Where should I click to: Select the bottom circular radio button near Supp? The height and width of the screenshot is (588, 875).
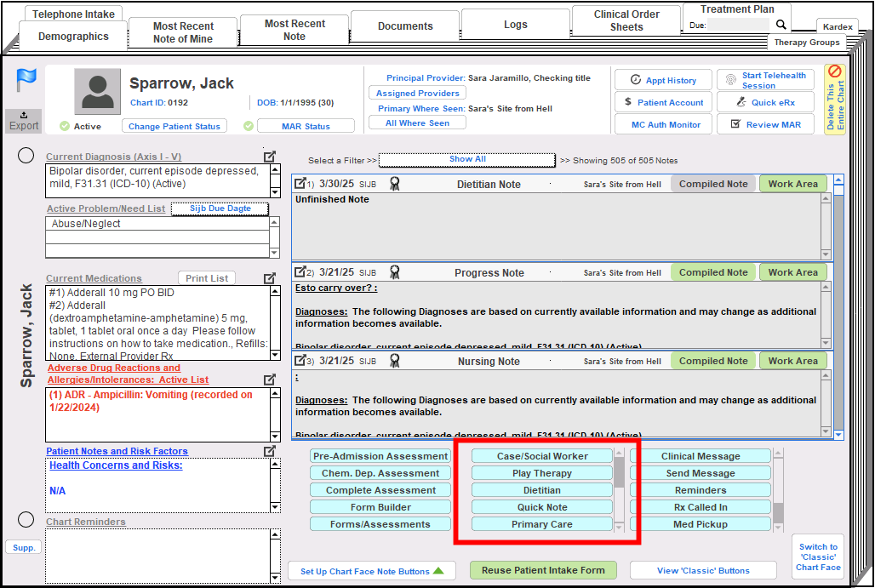26,519
